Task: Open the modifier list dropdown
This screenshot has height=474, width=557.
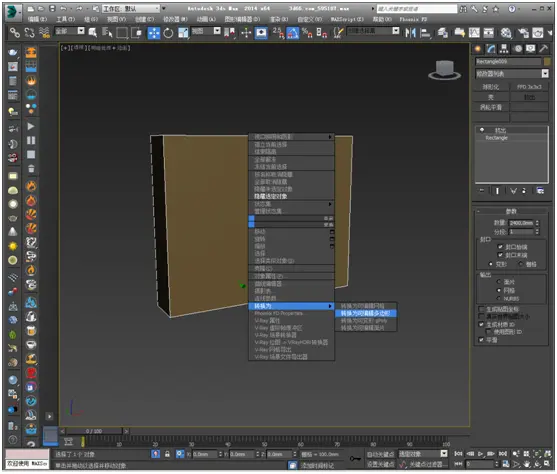Action: pyautogui.click(x=512, y=74)
